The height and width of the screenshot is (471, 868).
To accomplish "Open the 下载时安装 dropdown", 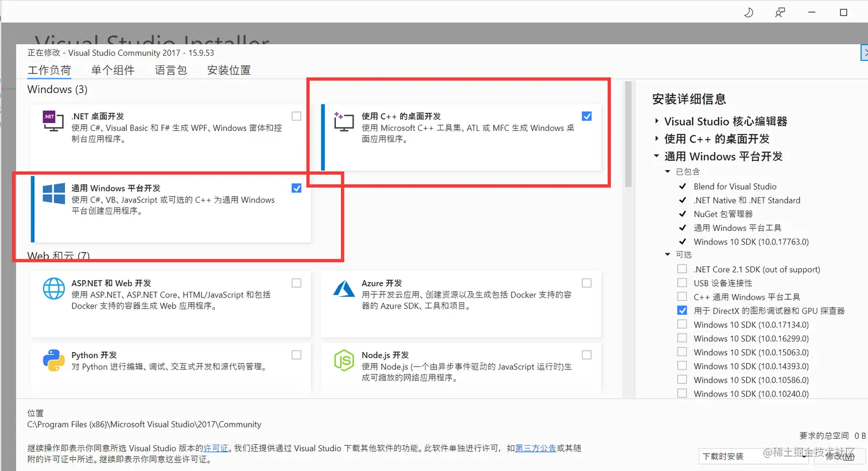I will 754,457.
